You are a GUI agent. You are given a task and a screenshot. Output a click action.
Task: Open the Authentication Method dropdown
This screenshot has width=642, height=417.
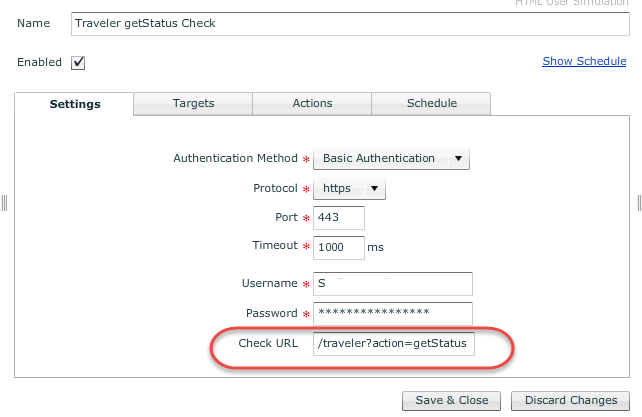point(391,158)
